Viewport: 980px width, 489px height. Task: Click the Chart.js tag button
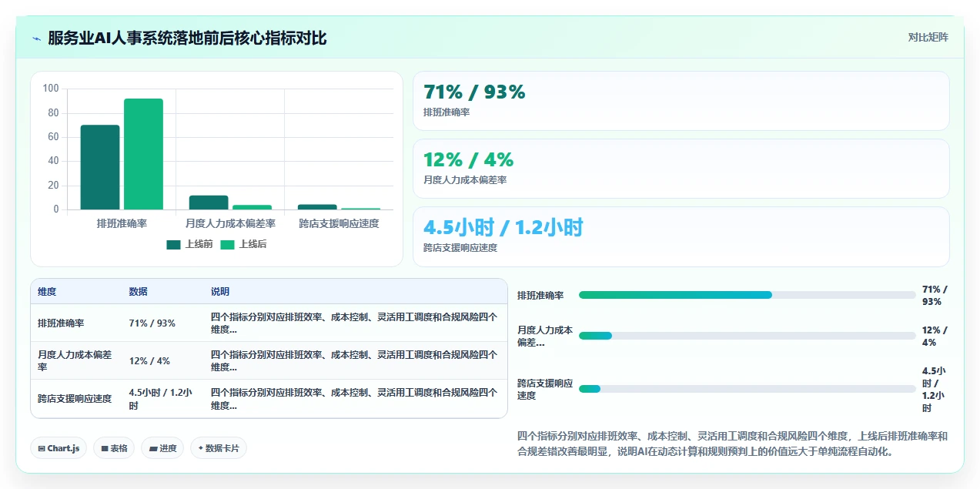coord(59,448)
